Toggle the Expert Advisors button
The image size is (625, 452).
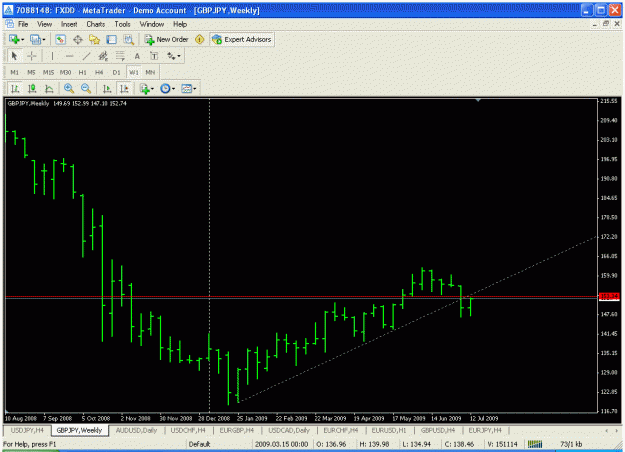pos(242,39)
